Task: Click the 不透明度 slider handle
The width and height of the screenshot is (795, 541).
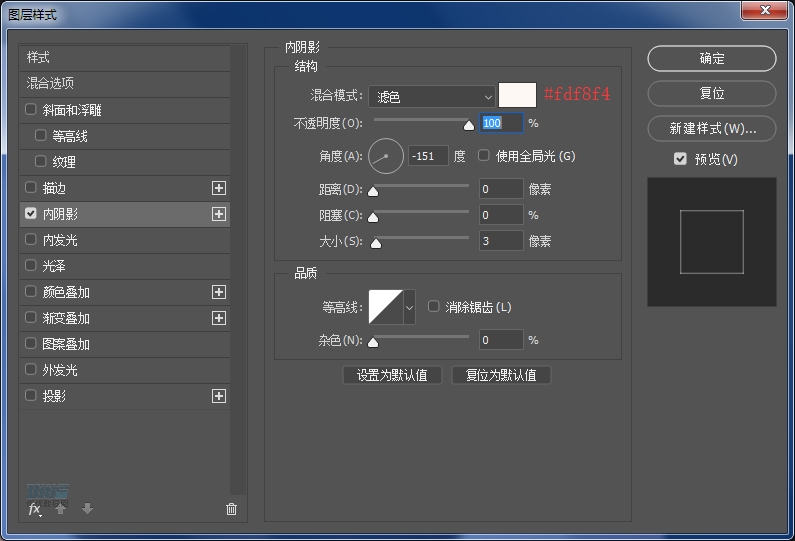Action: point(469,125)
